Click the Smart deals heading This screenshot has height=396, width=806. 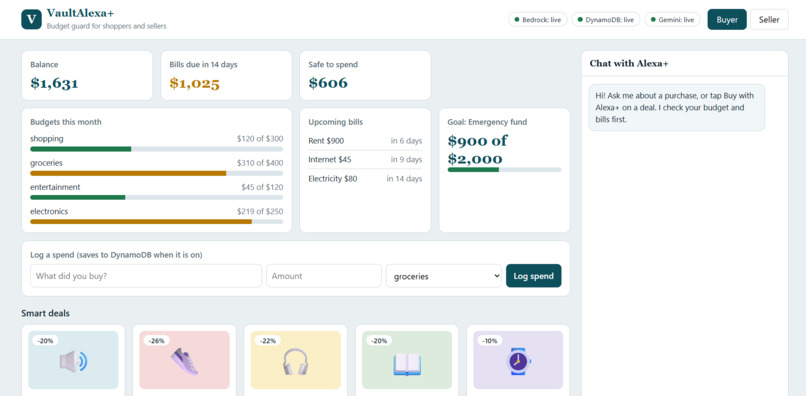[x=45, y=313]
